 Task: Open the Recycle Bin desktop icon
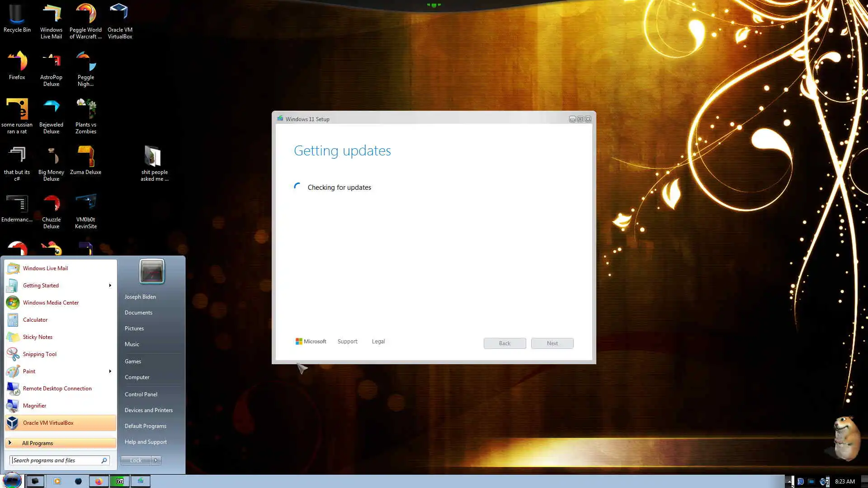[x=17, y=18]
